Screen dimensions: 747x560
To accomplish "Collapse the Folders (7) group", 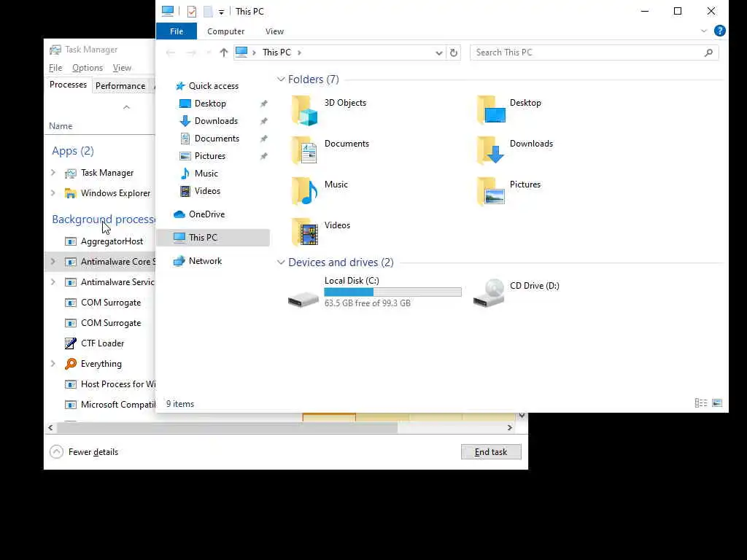I will coord(281,79).
